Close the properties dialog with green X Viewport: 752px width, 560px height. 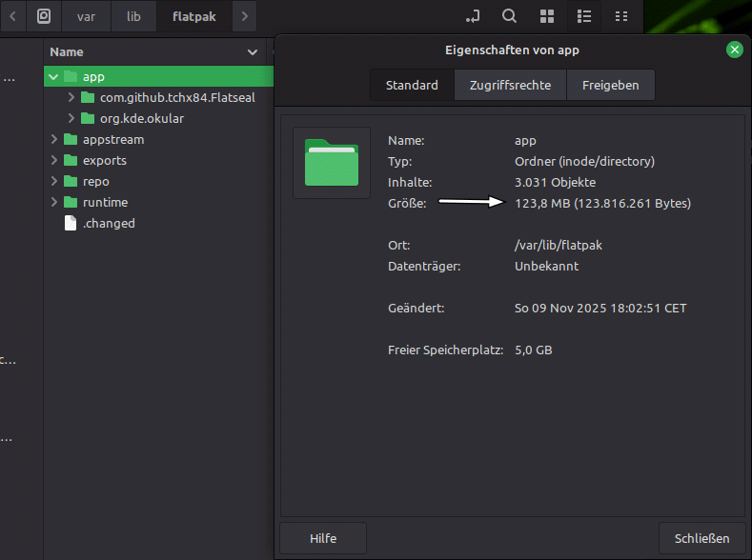(x=734, y=50)
